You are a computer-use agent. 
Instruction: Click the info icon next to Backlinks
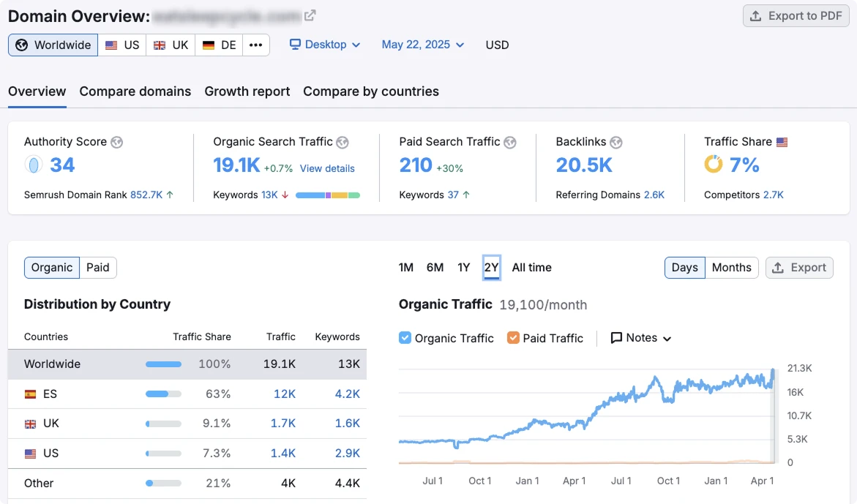(616, 142)
